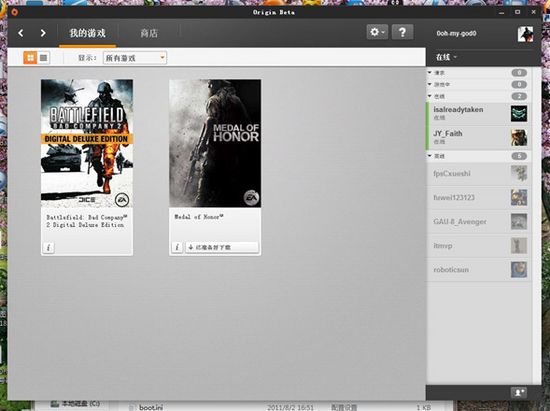Click the Origin logo icon in title bar

click(14, 12)
